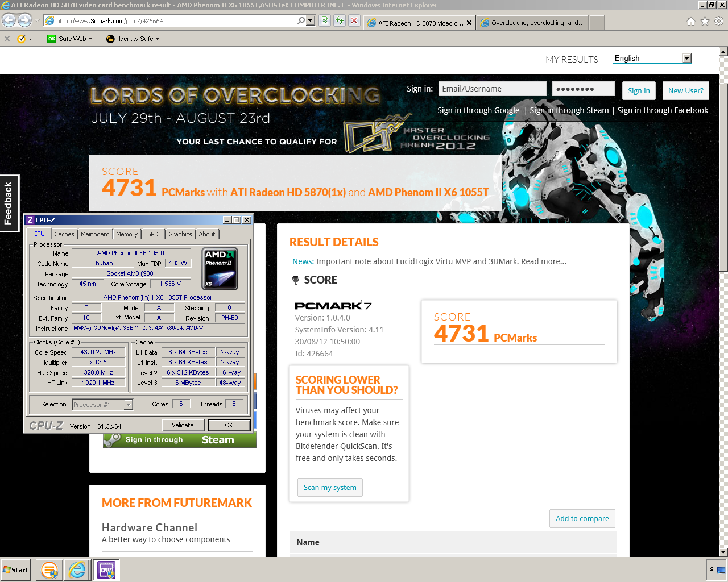Click the OK button in CPU-Z
The image size is (728, 582).
[x=229, y=425]
